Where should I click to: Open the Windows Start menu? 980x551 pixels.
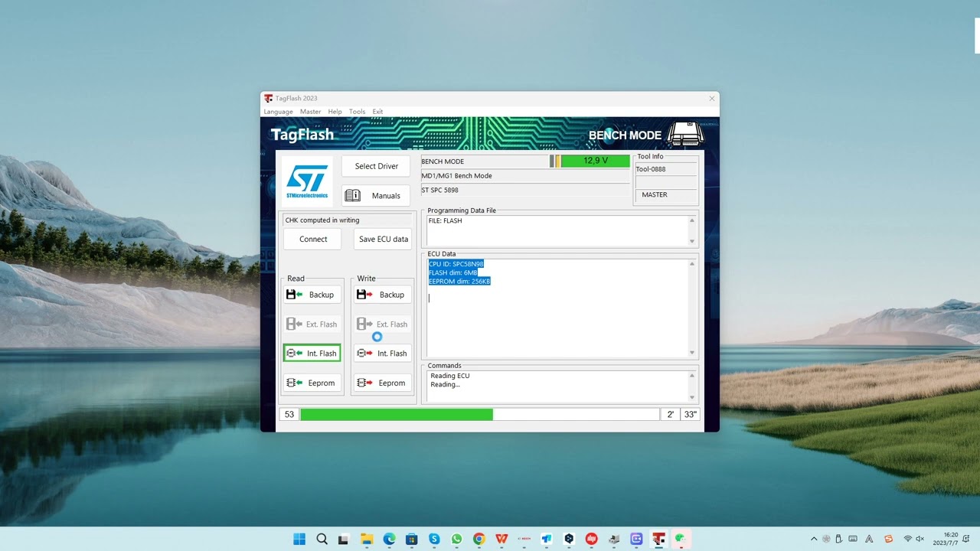(299, 539)
